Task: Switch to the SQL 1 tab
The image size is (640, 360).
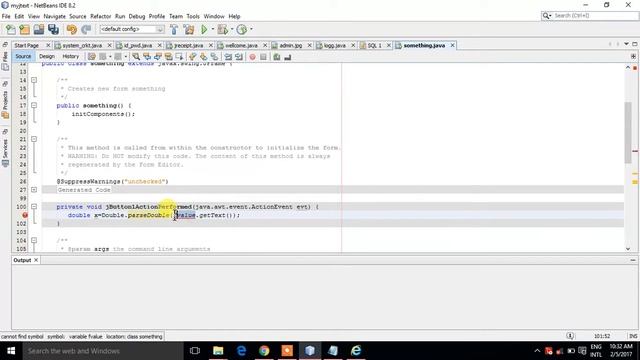Action: click(374, 45)
